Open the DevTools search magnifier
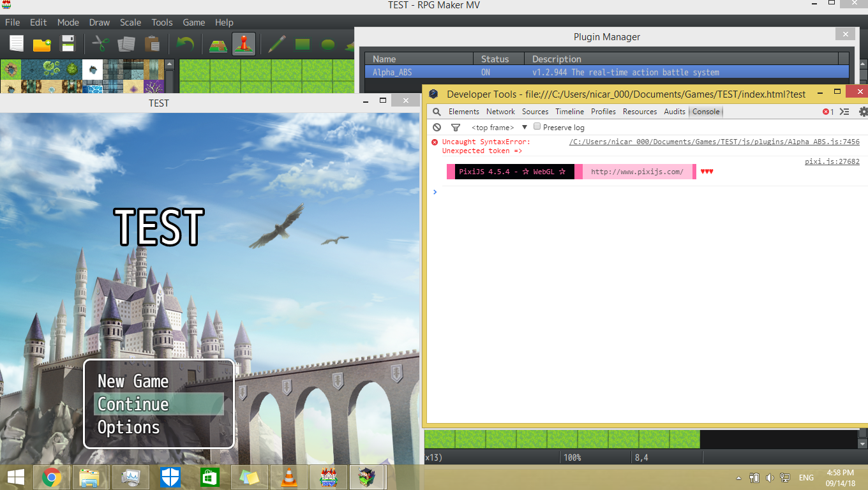The width and height of the screenshot is (868, 490). (437, 112)
